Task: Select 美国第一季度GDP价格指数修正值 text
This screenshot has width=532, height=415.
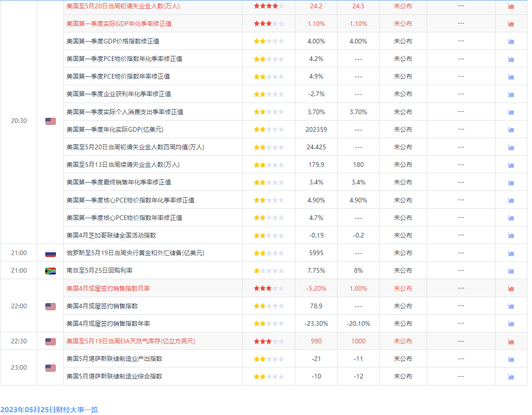Action: coord(113,42)
